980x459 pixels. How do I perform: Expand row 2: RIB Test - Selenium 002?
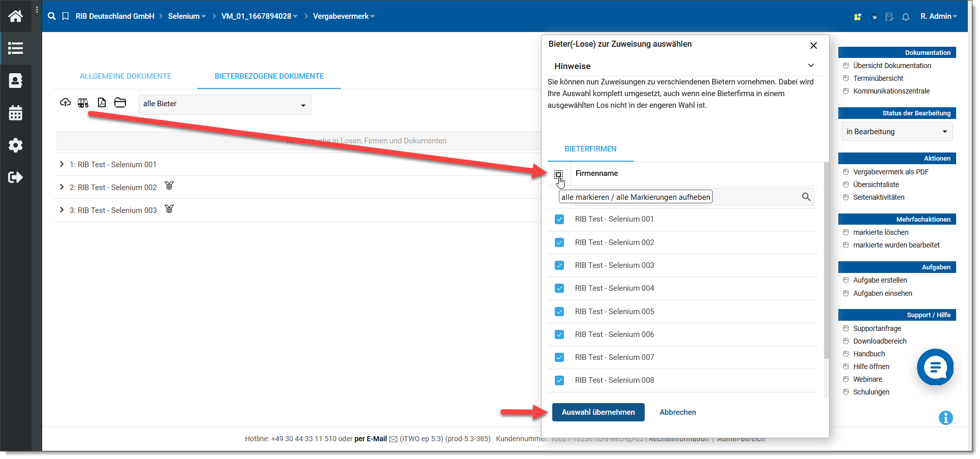tap(61, 187)
